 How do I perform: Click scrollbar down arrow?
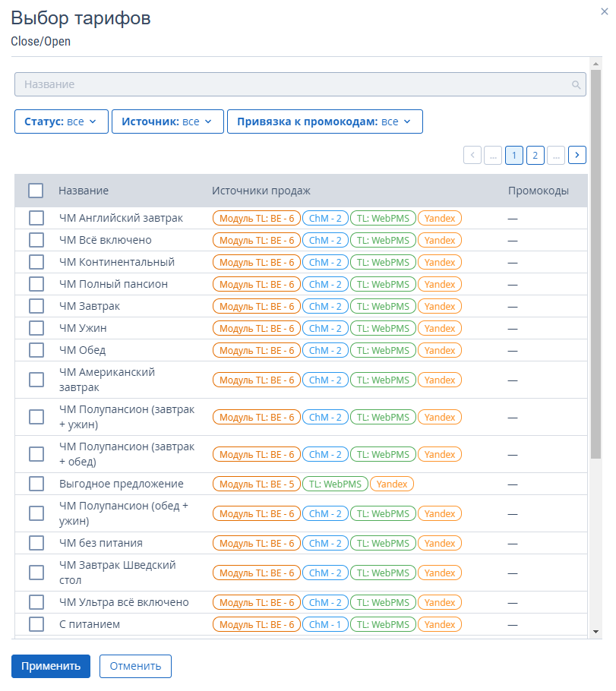coord(596,631)
